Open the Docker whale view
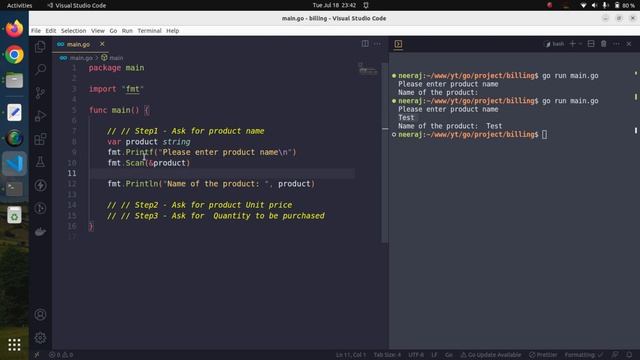The height and width of the screenshot is (360, 640). click(x=40, y=232)
